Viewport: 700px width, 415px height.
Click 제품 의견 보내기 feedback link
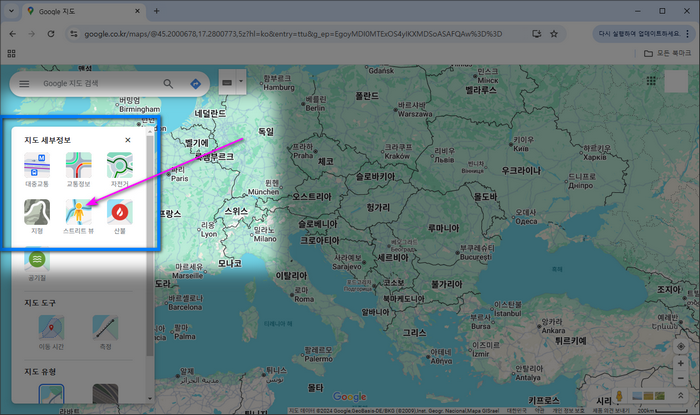pyautogui.click(x=611, y=410)
